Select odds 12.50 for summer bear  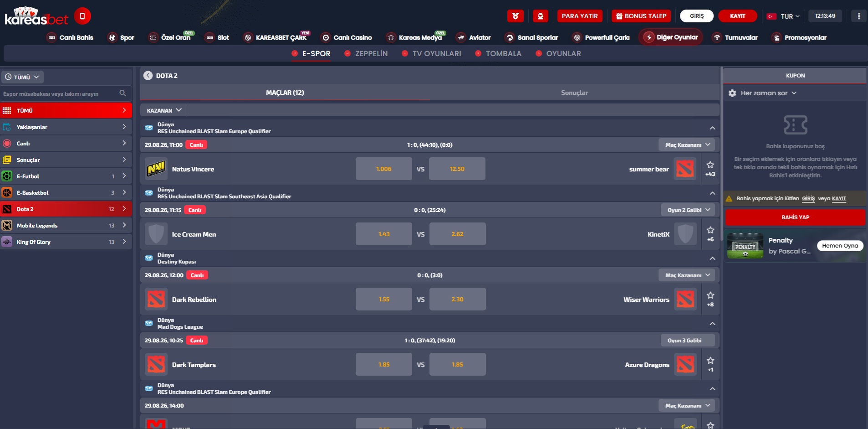pos(457,169)
